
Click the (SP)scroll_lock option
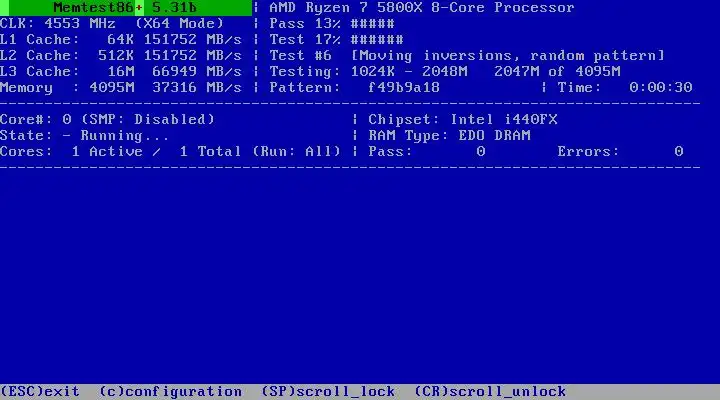pyautogui.click(x=328, y=392)
